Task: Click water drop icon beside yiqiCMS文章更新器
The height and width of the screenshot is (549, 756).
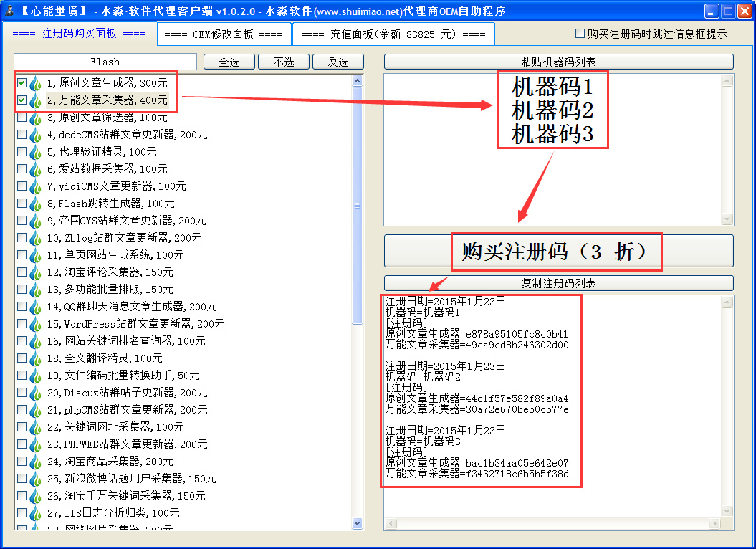Action: (x=35, y=186)
